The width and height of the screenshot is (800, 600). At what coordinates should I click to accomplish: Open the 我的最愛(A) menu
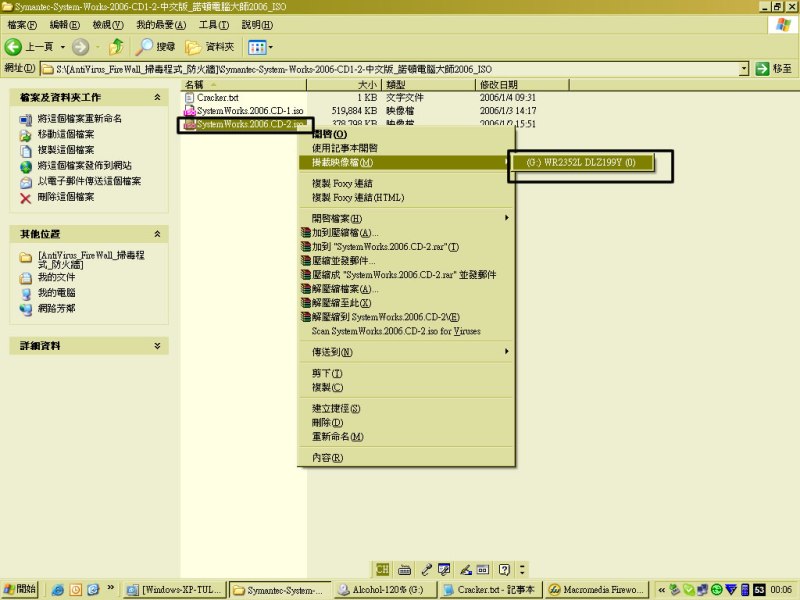tap(161, 25)
